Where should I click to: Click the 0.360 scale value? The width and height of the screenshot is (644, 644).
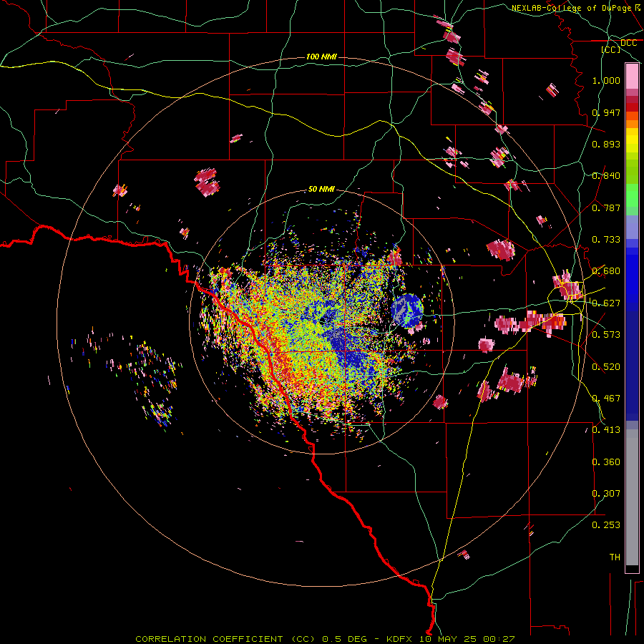[x=606, y=462]
